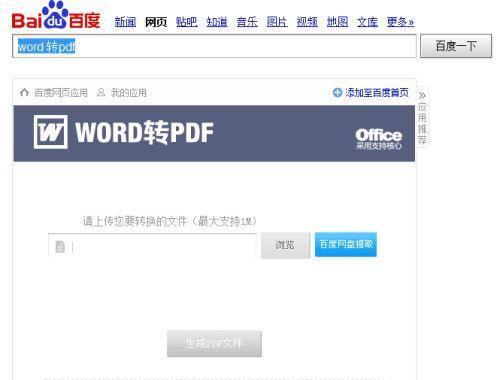Click 添加至百度首页 link
This screenshot has height=380, width=500.
[377, 92]
